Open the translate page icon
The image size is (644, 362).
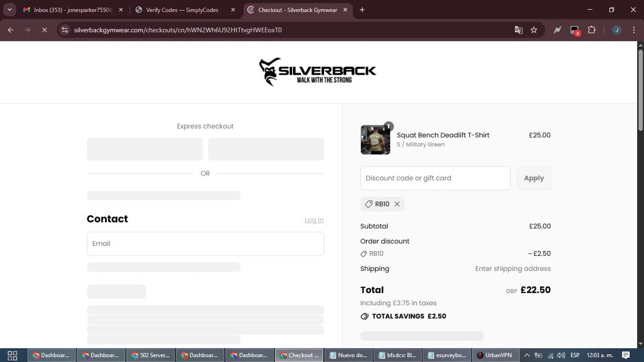tap(519, 30)
